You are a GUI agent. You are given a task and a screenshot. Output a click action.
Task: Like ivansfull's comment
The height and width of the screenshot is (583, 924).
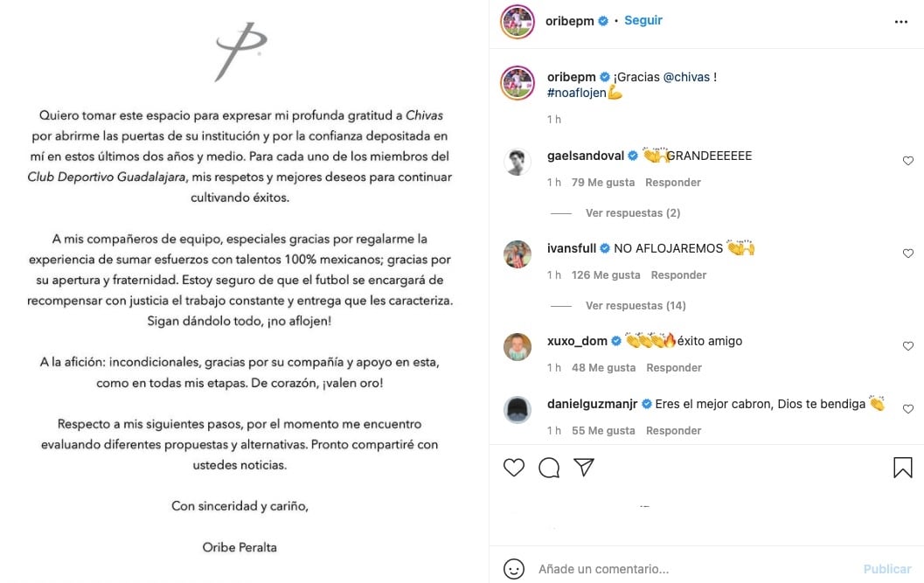click(907, 253)
